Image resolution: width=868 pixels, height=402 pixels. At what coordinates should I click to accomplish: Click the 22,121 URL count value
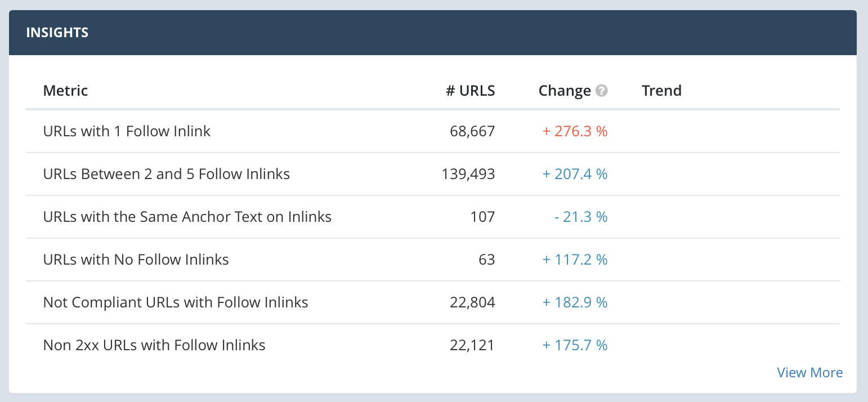[x=472, y=345]
